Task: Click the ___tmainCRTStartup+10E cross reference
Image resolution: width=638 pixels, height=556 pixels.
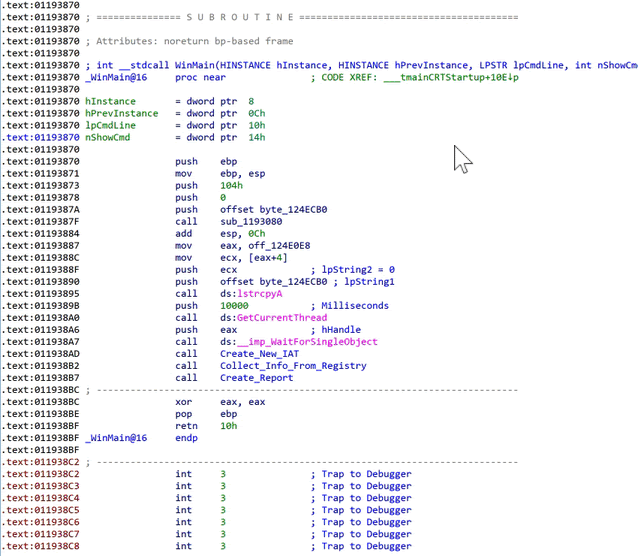Action: (x=451, y=77)
